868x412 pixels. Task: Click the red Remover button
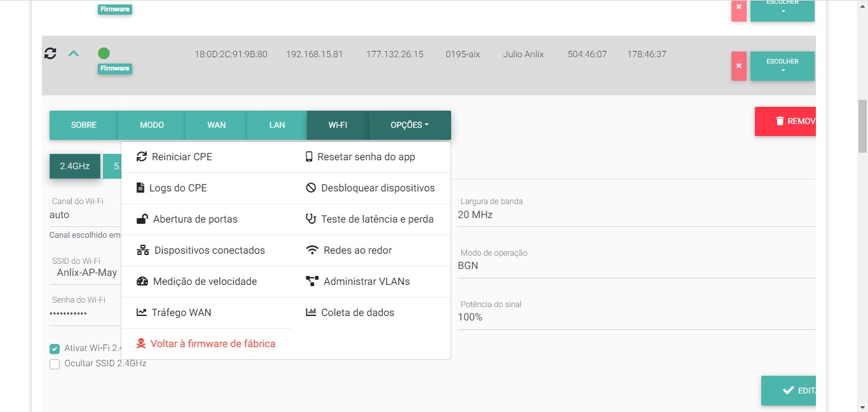coord(786,121)
